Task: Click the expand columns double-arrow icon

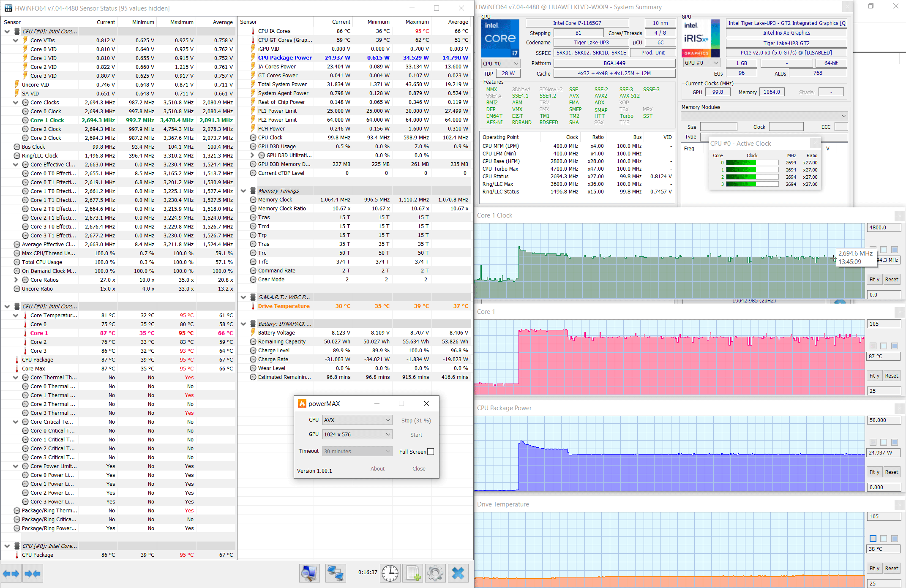Action: tap(11, 574)
